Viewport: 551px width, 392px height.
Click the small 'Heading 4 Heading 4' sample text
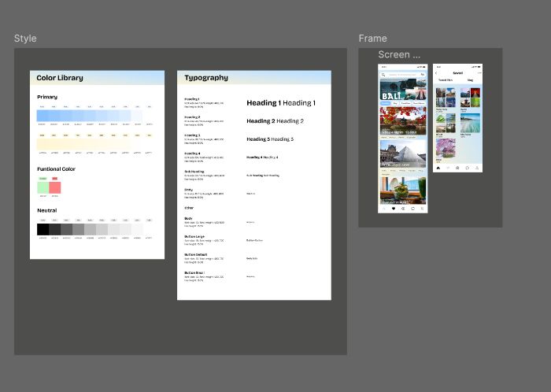coord(262,157)
